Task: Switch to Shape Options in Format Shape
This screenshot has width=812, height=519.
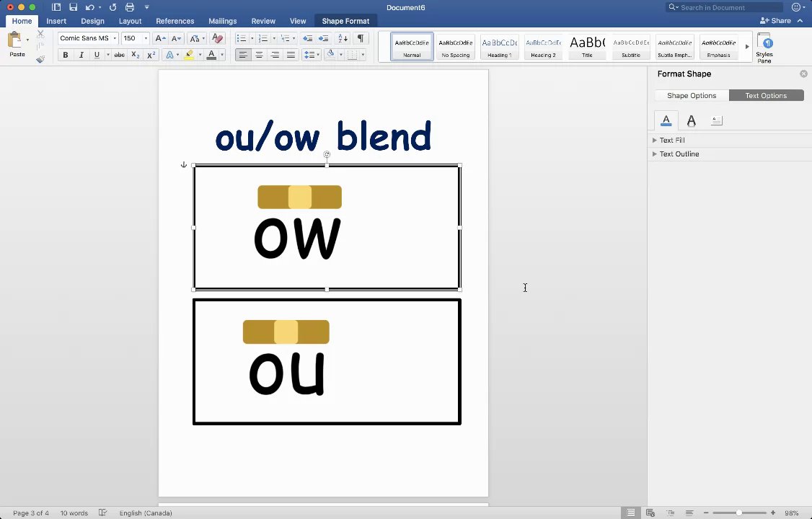Action: pos(692,96)
